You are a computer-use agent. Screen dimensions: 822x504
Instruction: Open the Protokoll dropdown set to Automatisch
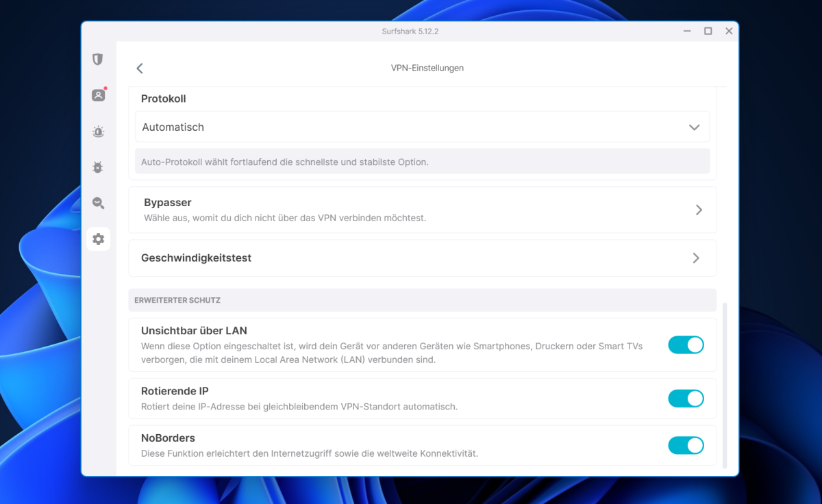click(422, 127)
